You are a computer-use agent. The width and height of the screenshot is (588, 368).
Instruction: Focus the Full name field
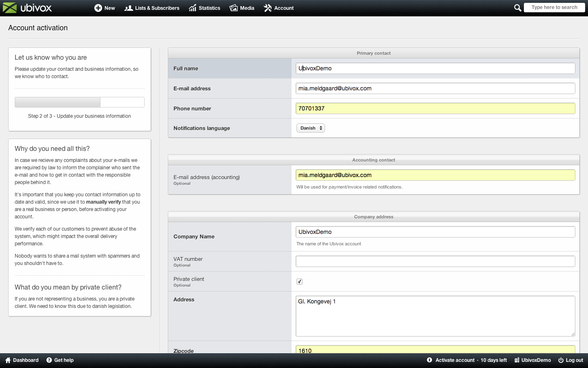[x=435, y=68]
